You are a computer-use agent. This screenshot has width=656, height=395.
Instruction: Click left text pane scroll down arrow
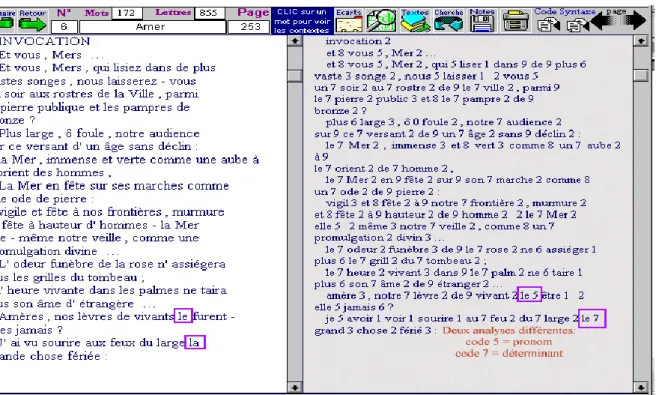(x=295, y=387)
